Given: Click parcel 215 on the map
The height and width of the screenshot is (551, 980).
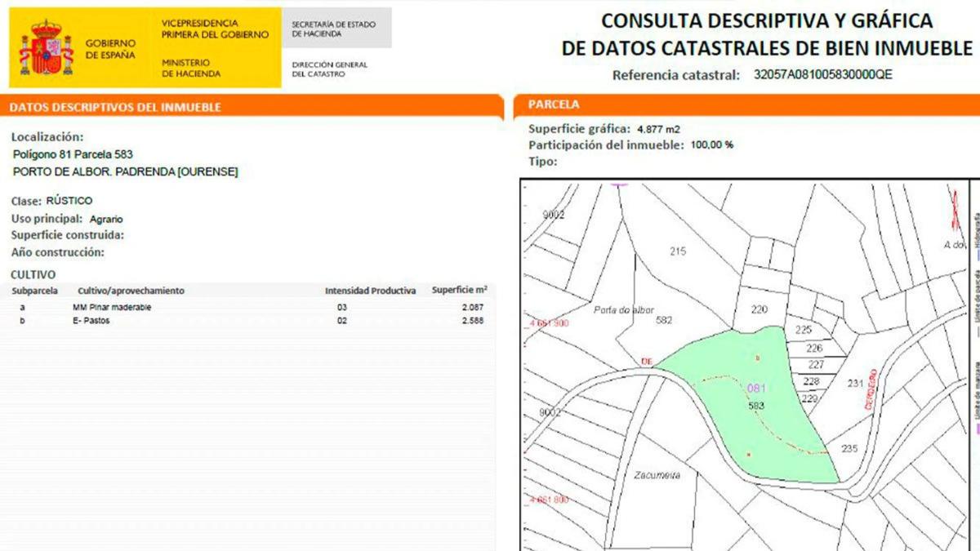Looking at the screenshot, I should click(x=678, y=251).
